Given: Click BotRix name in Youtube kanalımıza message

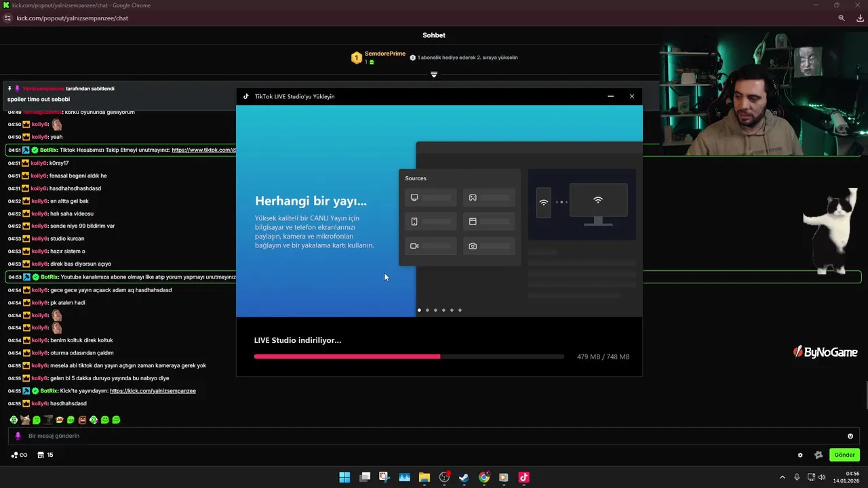Looking at the screenshot, I should pyautogui.click(x=50, y=277).
